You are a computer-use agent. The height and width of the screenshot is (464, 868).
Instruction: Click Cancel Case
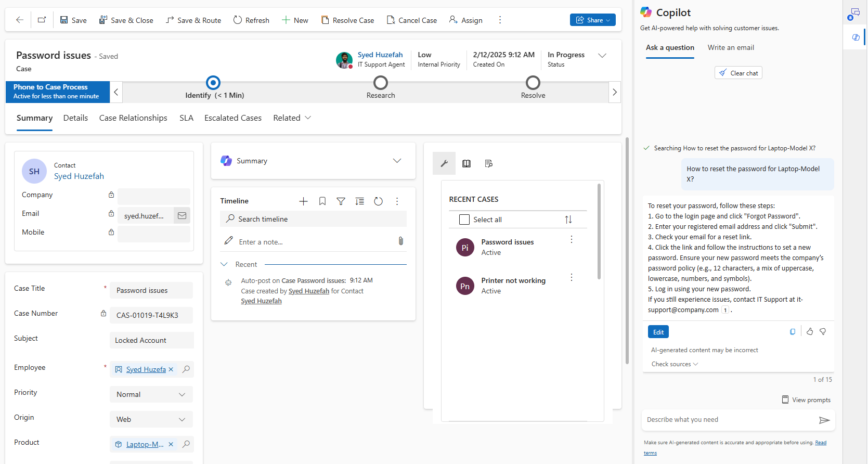click(x=412, y=20)
